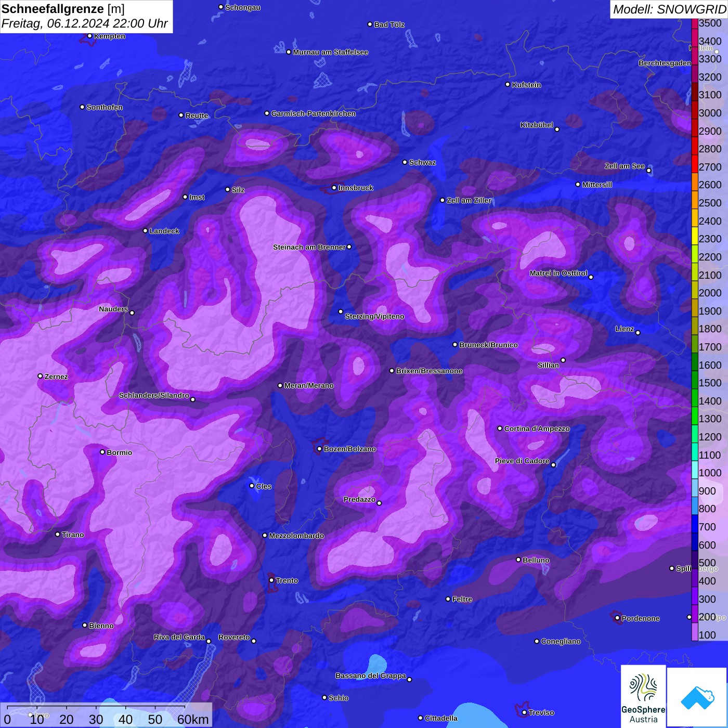Click the blue cloud logo icon
The width and height of the screenshot is (728, 728).
point(697,697)
